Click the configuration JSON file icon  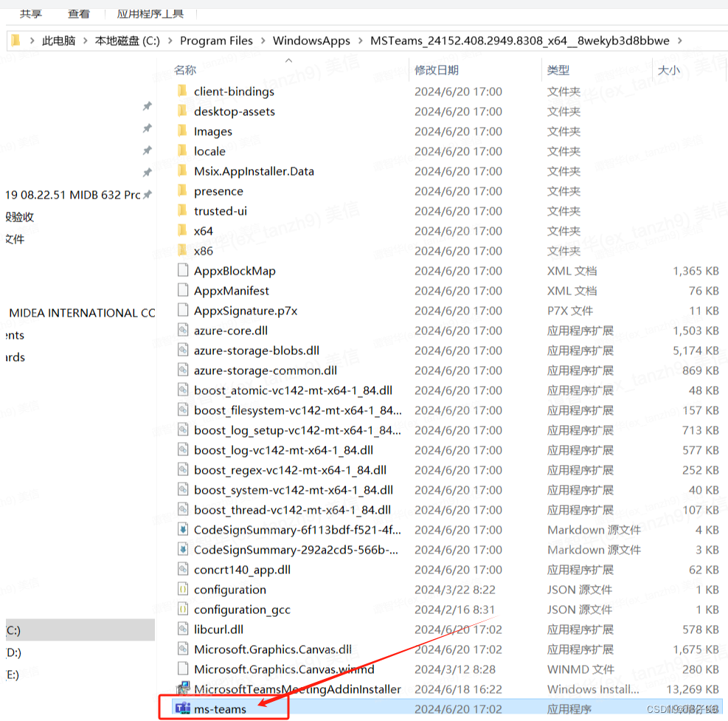[183, 589]
